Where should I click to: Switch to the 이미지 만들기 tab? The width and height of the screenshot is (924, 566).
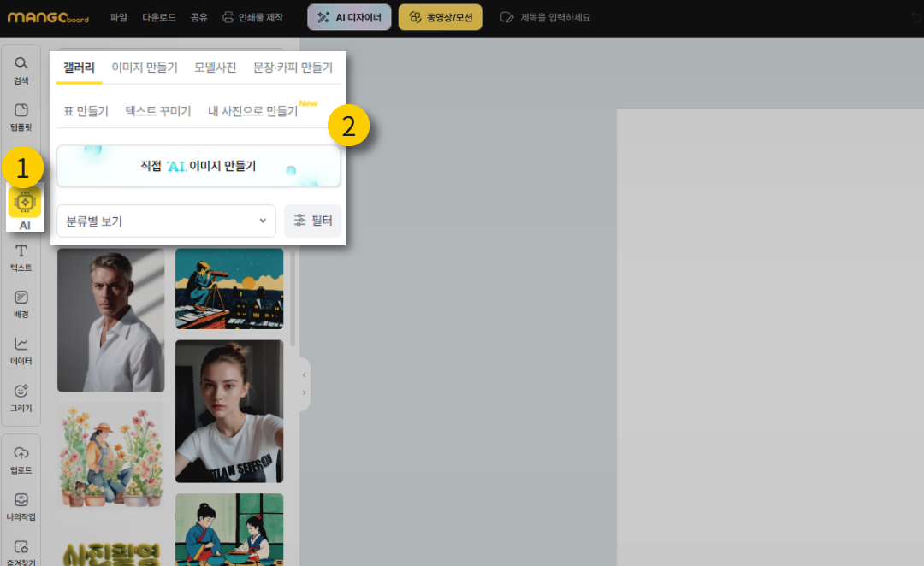coord(145,68)
